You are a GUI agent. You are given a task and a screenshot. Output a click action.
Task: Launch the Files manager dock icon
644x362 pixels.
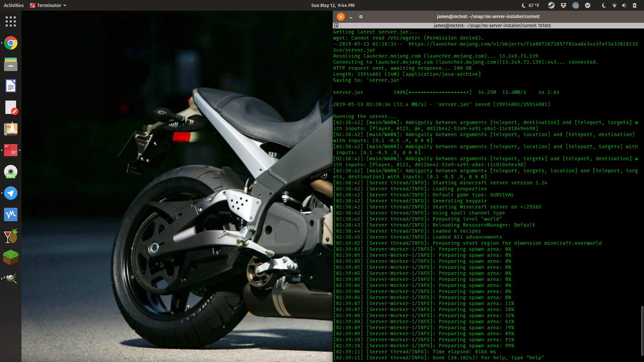click(x=11, y=64)
